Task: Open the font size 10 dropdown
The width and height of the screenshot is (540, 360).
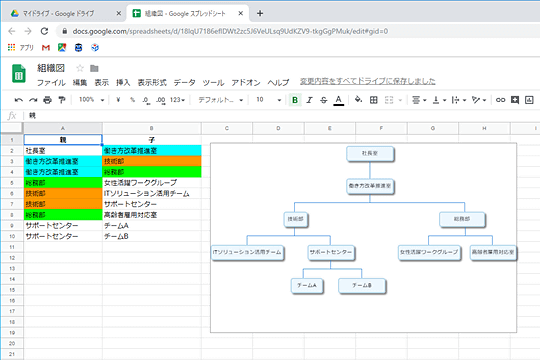Action: (269, 100)
